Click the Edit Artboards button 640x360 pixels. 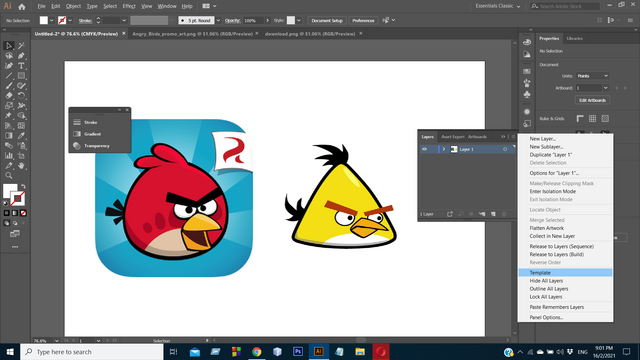click(592, 100)
